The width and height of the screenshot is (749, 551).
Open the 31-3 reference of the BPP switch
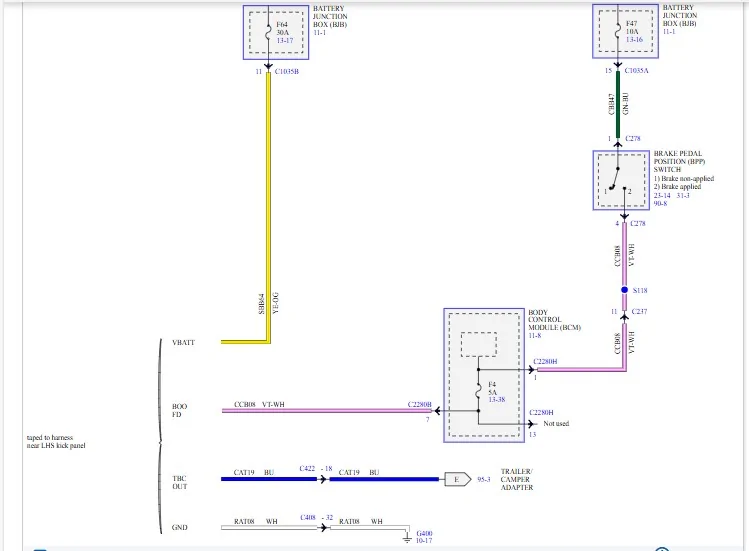tap(683, 195)
